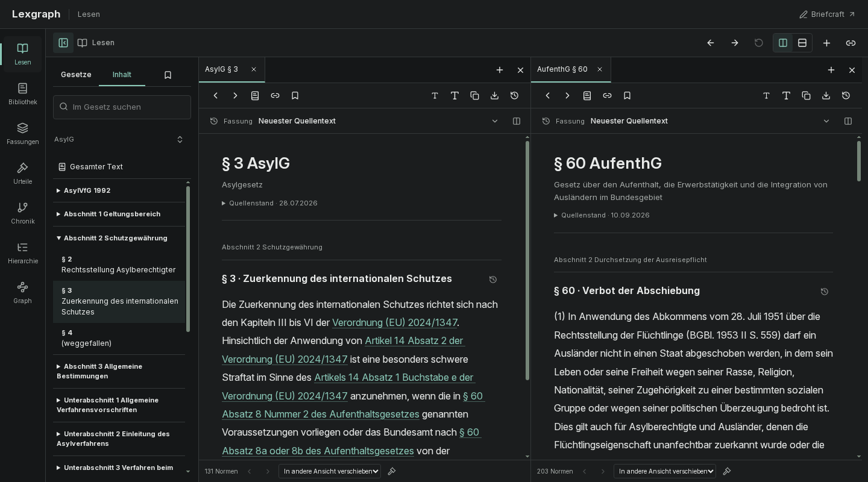Expand Abschnitt 1 Geltungsbereich section
The height and width of the screenshot is (482, 868).
pos(119,214)
